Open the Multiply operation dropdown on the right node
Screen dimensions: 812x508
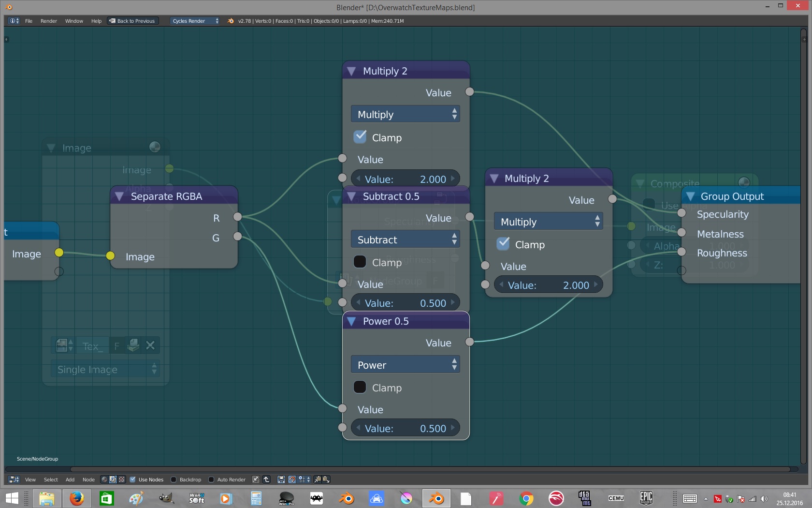tap(548, 222)
